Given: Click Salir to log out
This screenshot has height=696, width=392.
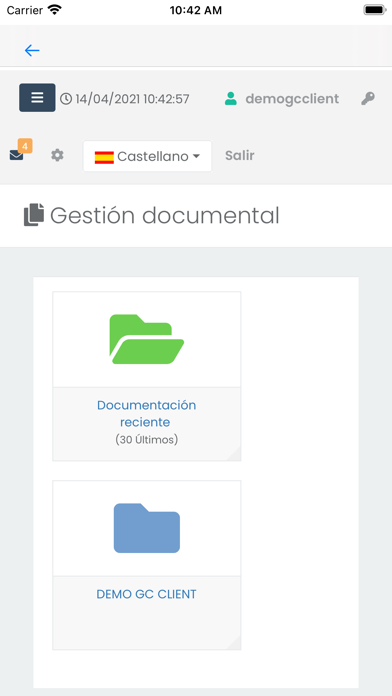Looking at the screenshot, I should (240, 155).
